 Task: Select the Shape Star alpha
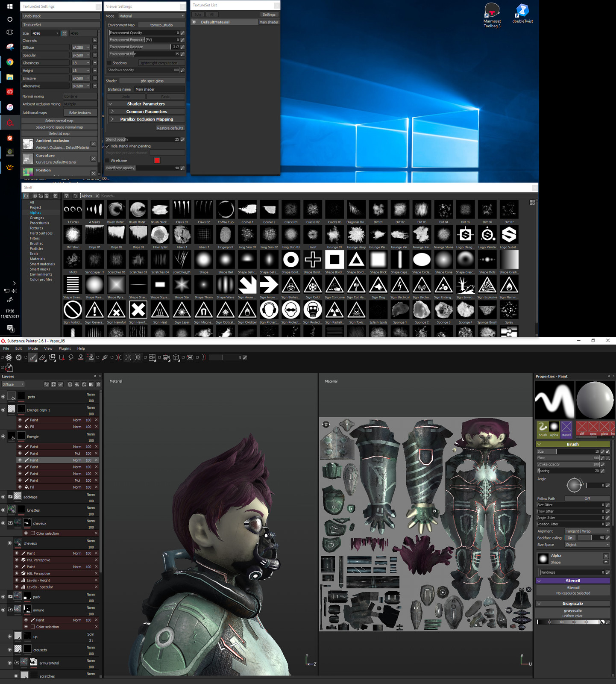tap(182, 285)
